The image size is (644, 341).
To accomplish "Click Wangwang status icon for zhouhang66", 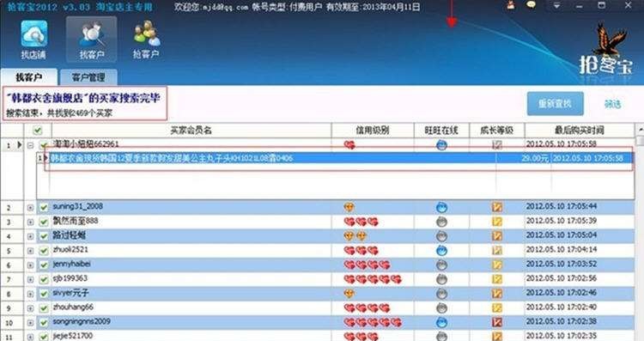I will coord(441,308).
